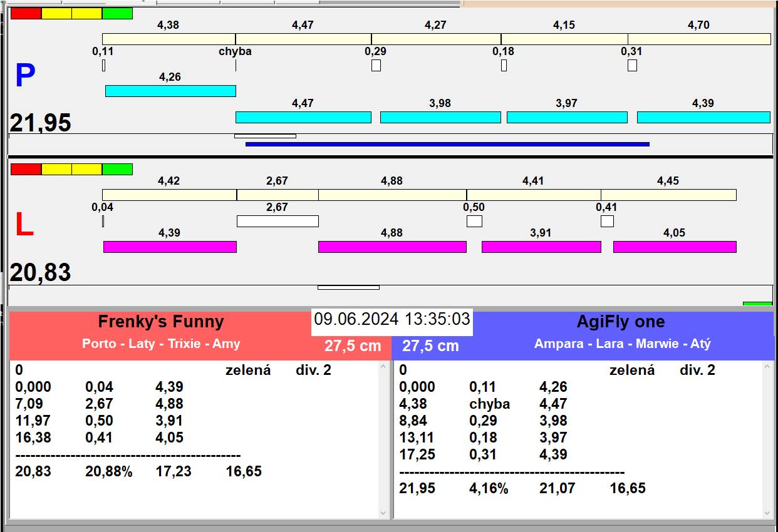Select the cyan 4,26 run bar
The height and width of the screenshot is (532, 778).
(x=170, y=91)
